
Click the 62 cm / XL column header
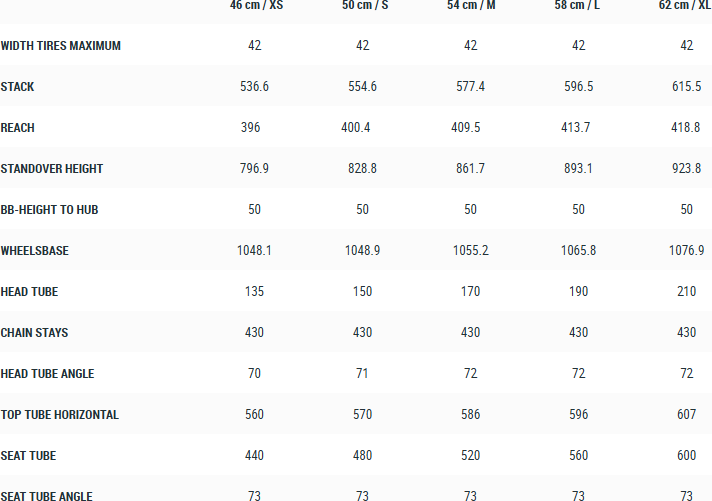coord(685,5)
